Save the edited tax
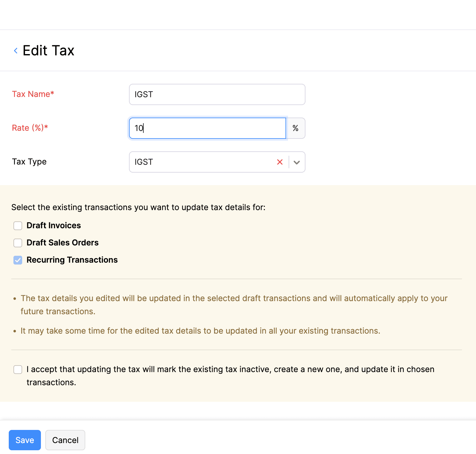The width and height of the screenshot is (476, 454). 25,440
